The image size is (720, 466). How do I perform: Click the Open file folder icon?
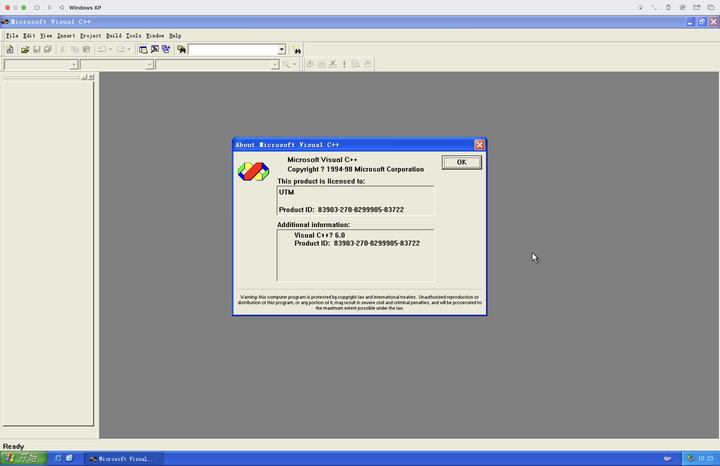[25, 50]
